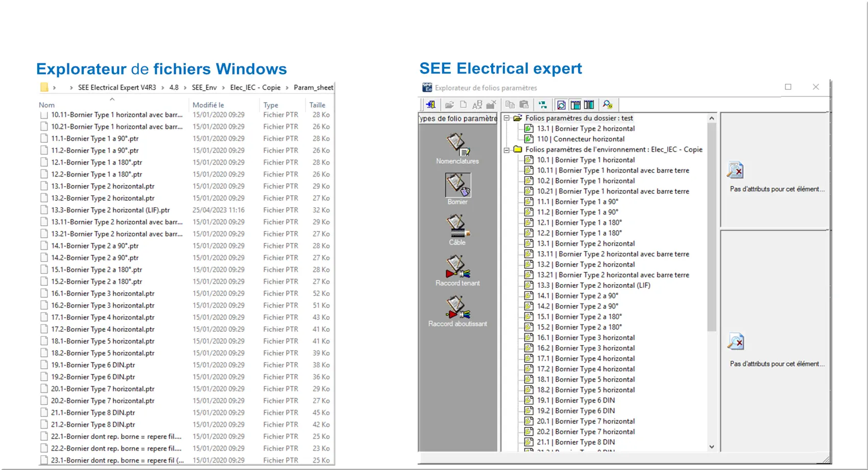
Task: Select the Nomenclatures folio type icon
Action: tap(457, 144)
